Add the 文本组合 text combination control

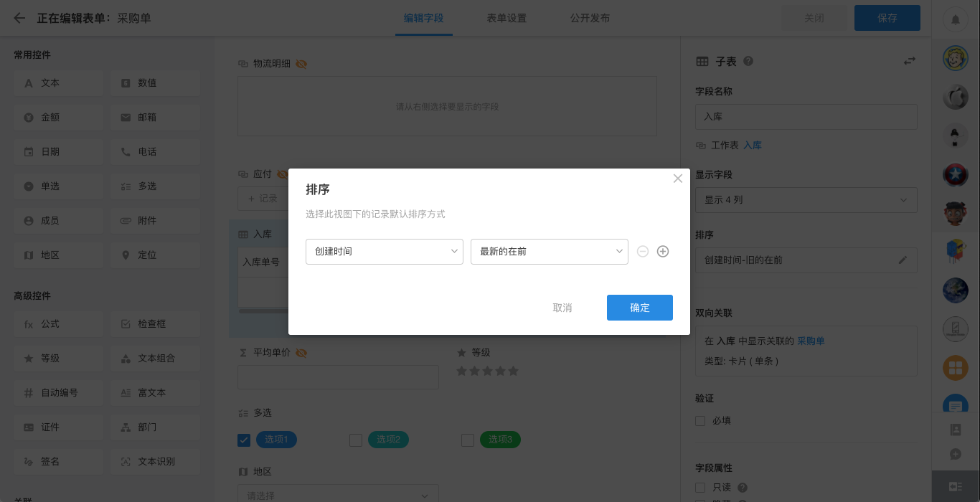[x=155, y=359]
